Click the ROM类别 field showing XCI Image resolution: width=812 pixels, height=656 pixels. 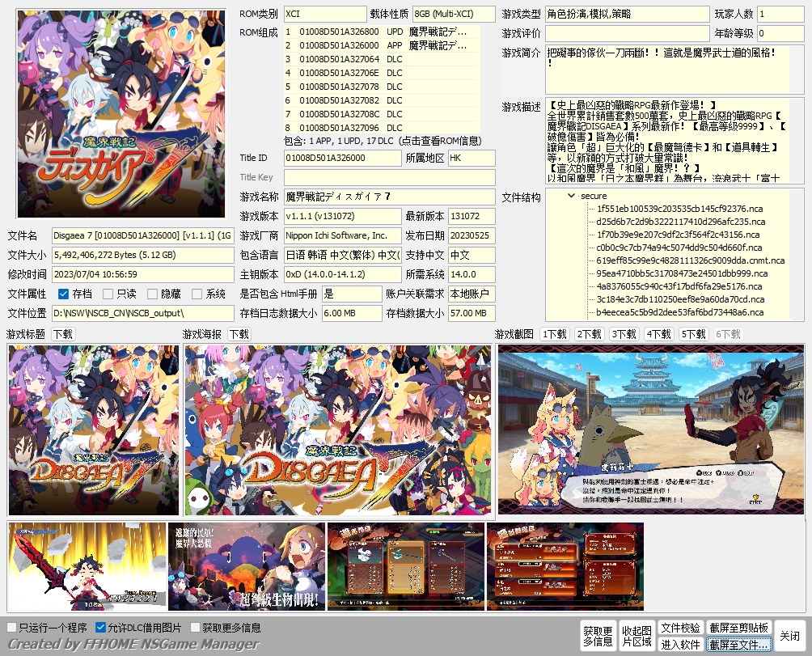(325, 14)
